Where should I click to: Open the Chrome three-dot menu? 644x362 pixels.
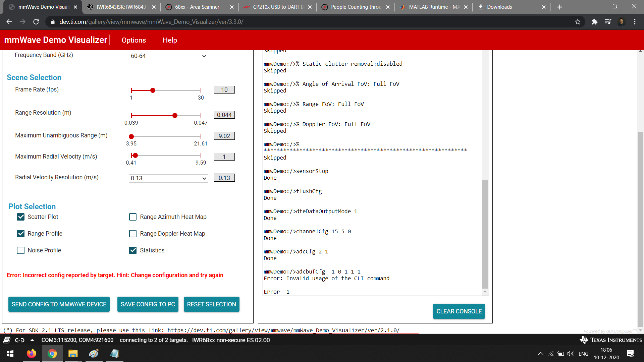[x=635, y=22]
